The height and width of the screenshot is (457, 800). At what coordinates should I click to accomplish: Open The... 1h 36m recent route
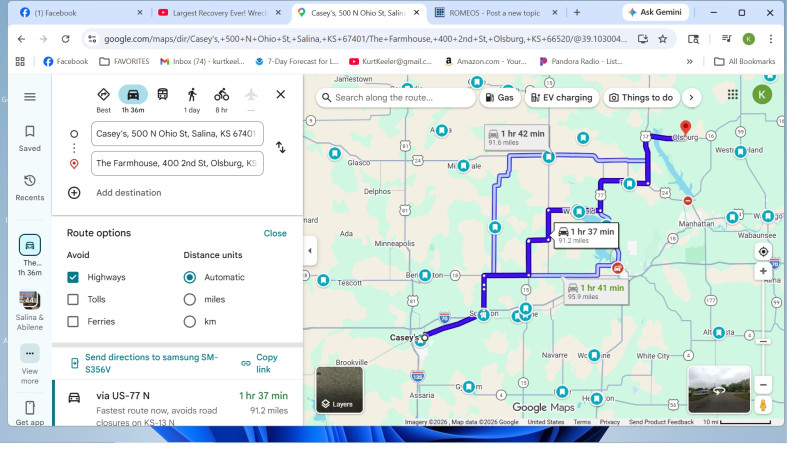[x=30, y=255]
